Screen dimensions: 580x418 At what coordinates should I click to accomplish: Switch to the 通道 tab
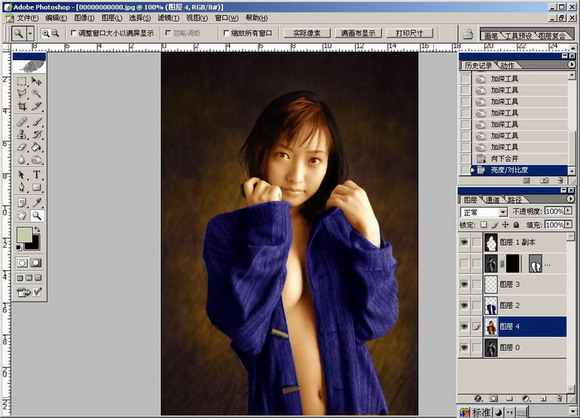pos(492,200)
